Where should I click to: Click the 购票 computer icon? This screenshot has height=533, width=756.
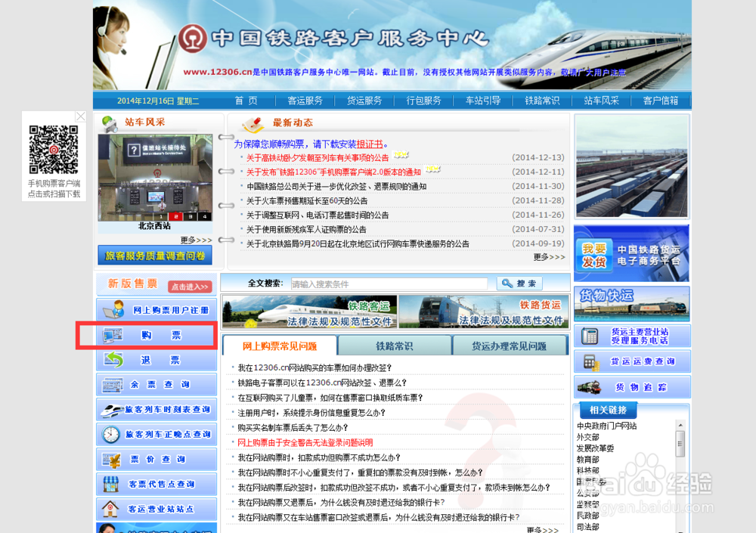pyautogui.click(x=113, y=335)
